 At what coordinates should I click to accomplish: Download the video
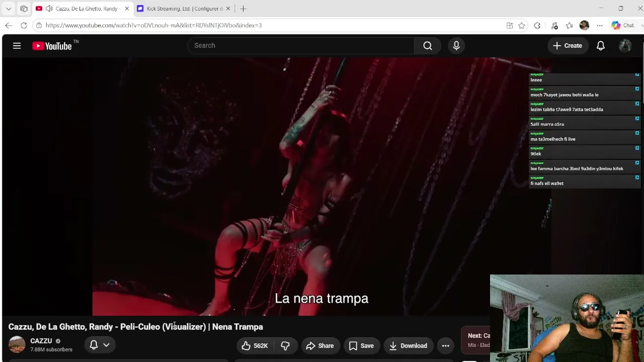[408, 346]
